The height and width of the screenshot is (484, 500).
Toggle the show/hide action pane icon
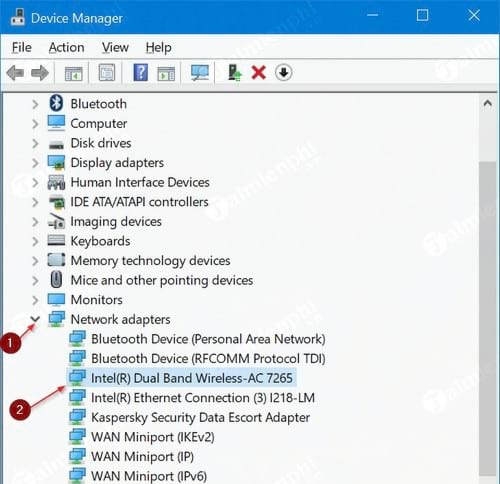166,73
